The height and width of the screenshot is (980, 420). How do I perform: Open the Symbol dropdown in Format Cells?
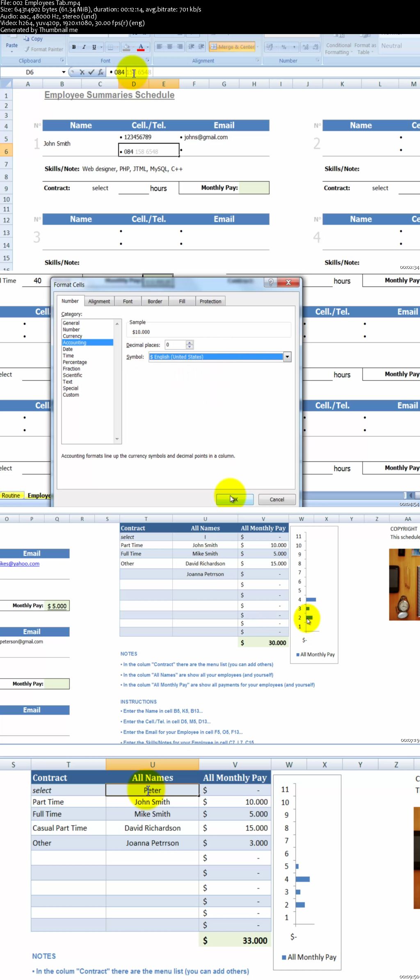288,357
